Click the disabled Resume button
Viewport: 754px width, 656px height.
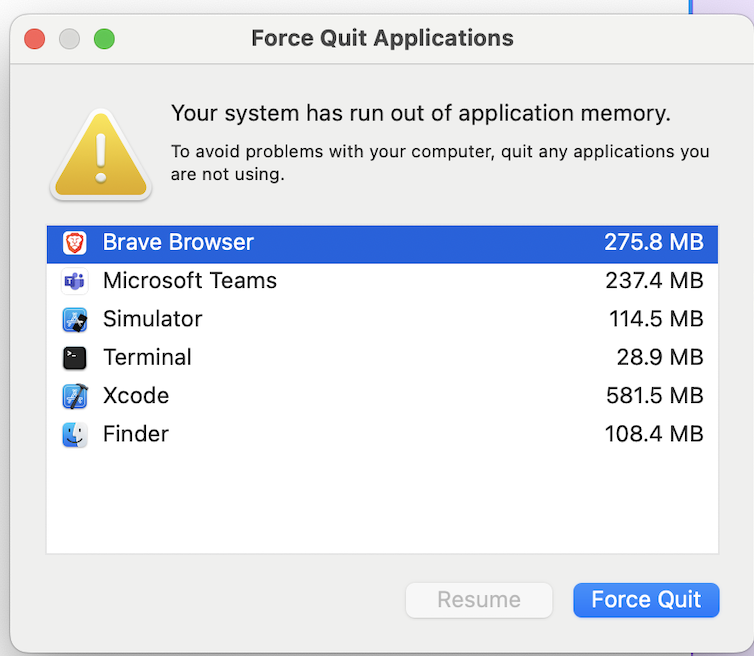tap(479, 600)
